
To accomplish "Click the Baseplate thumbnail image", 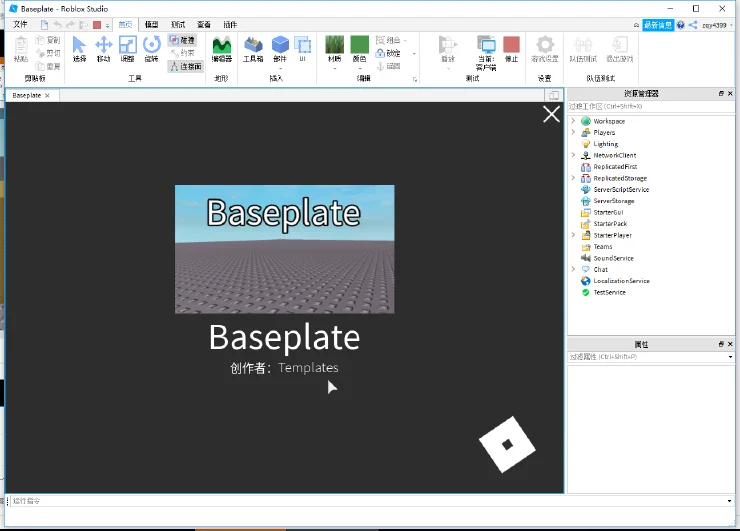I will click(285, 249).
